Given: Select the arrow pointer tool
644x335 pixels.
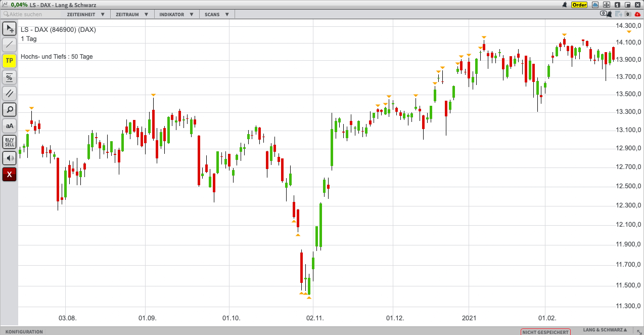Looking at the screenshot, I should (x=10, y=29).
